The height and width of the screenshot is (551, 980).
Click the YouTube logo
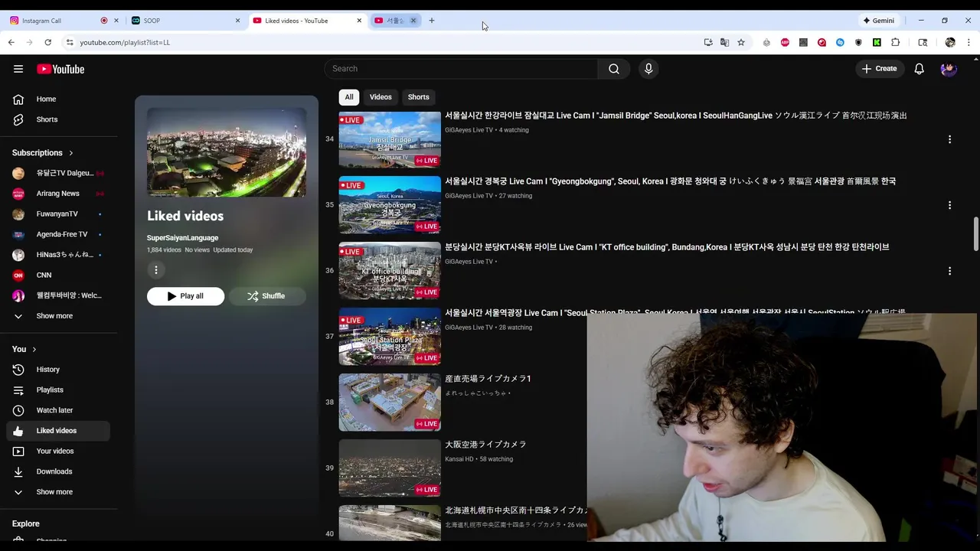click(60, 69)
